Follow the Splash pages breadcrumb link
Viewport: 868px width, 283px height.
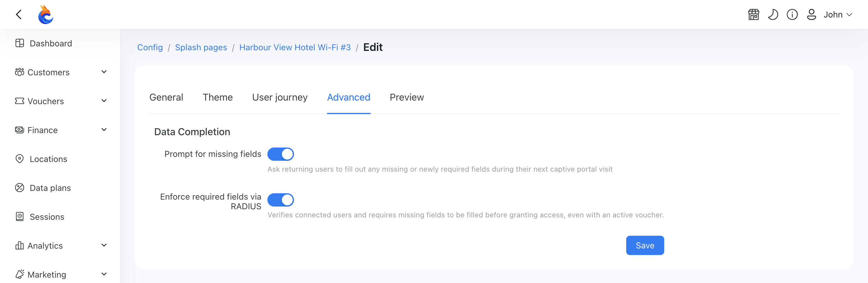(x=201, y=47)
